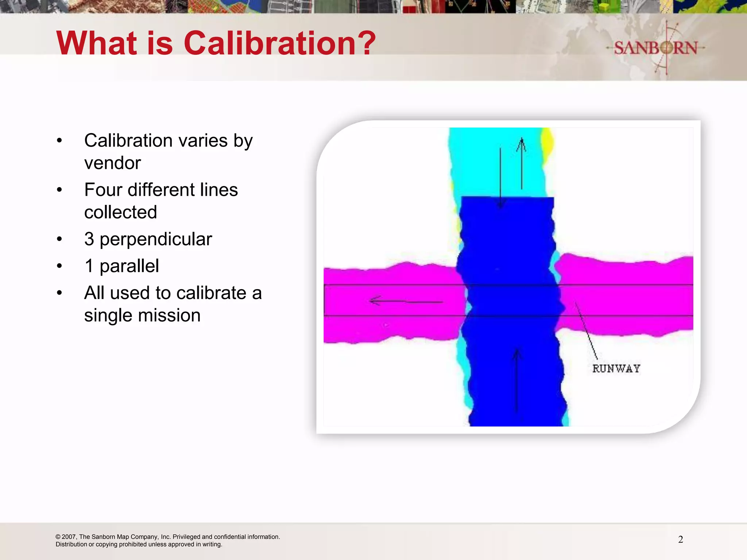This screenshot has width=747, height=560.
Task: Click the upward arrow in cyan strip
Action: (x=522, y=163)
